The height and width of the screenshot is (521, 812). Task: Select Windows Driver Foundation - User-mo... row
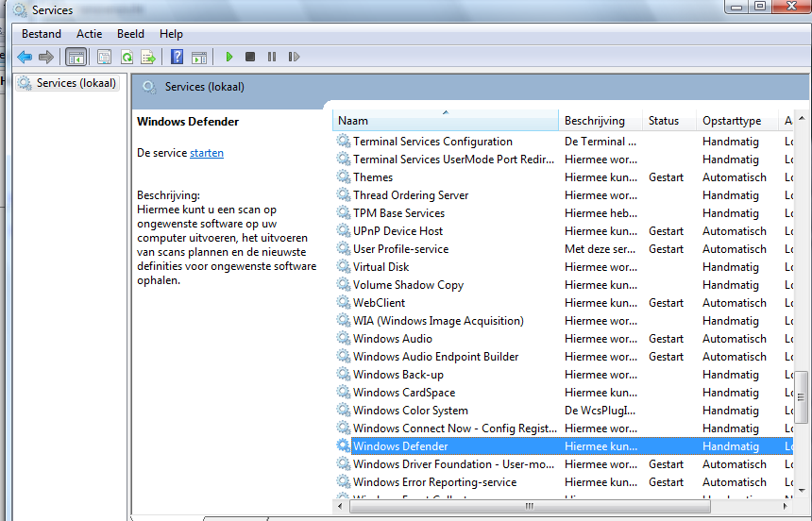tap(563, 464)
